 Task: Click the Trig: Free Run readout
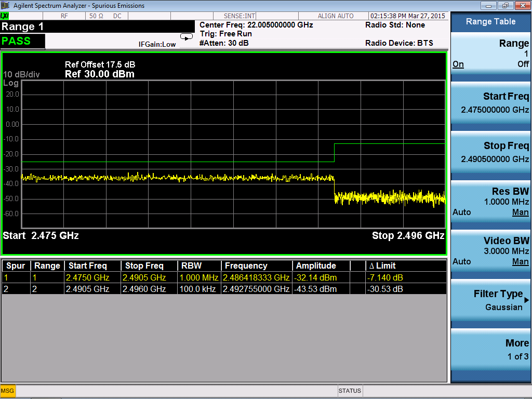[x=226, y=34]
